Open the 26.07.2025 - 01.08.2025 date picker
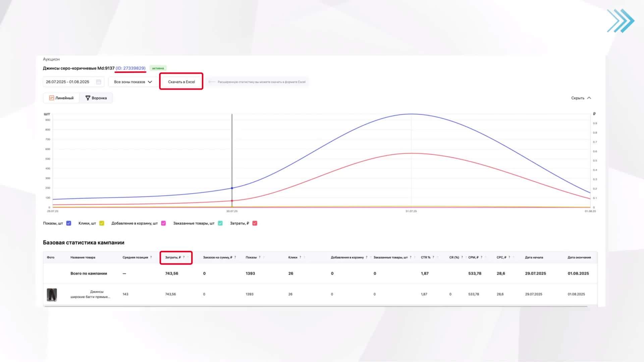644x362 pixels. [68, 82]
